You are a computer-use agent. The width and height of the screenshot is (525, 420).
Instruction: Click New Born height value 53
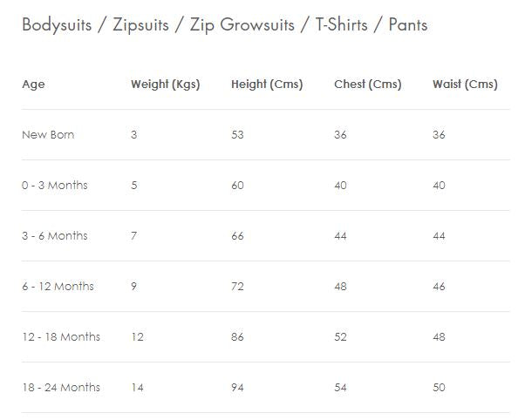point(237,135)
